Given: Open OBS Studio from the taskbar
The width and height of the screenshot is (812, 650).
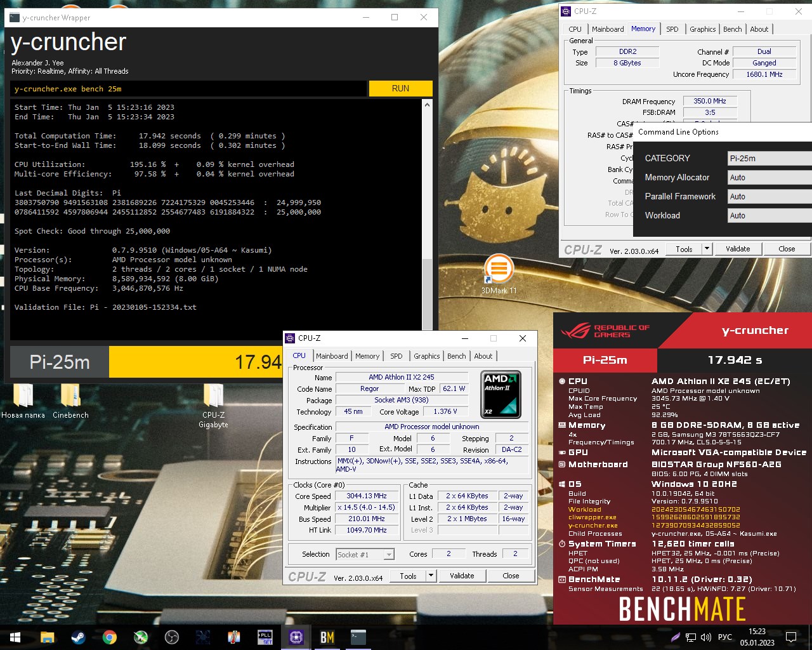Looking at the screenshot, I should tap(171, 637).
